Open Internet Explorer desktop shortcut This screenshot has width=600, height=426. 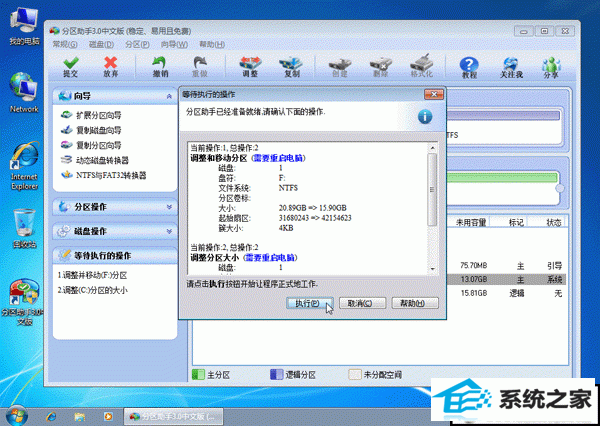tap(24, 166)
